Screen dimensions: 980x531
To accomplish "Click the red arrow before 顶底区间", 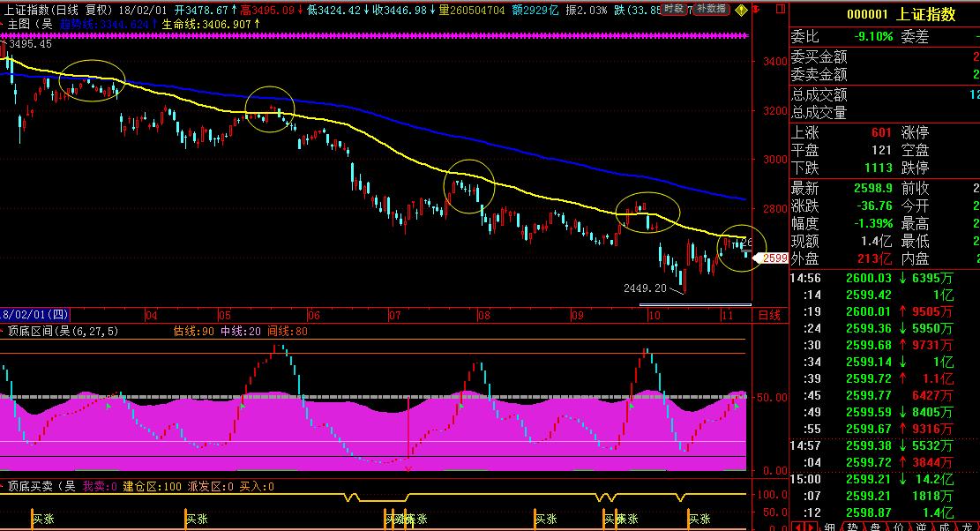I will (x=4, y=332).
